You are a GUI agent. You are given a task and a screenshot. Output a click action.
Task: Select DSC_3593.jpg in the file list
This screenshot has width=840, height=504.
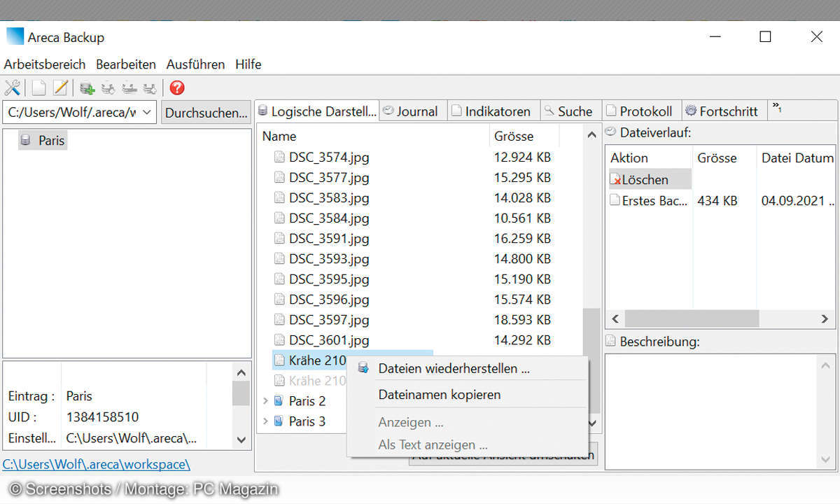pyautogui.click(x=329, y=258)
